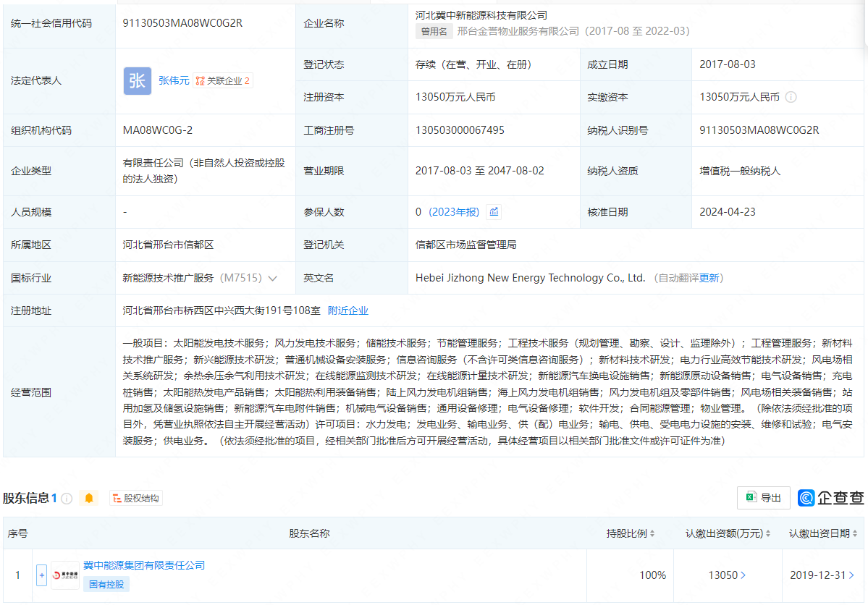Open the 关联企业 2 related companies badge
This screenshot has height=605, width=868.
223,81
